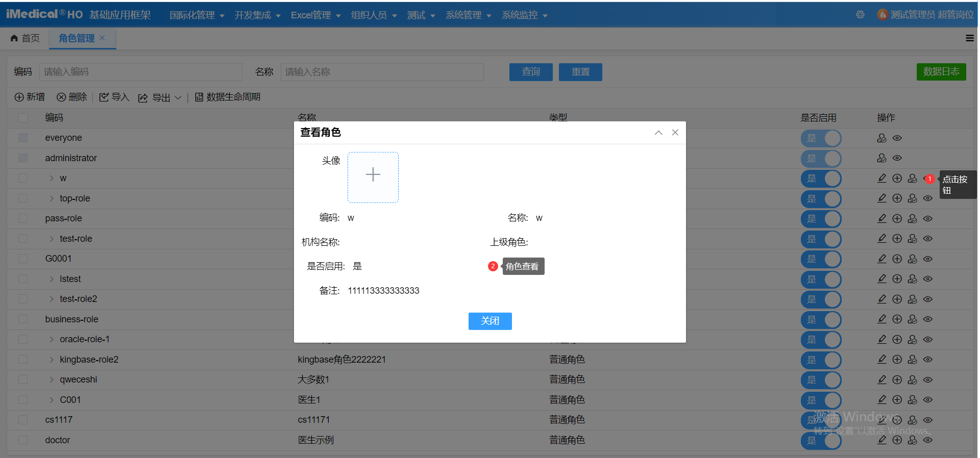Expand the top-role tree row
The height and width of the screenshot is (458, 980).
click(x=52, y=198)
